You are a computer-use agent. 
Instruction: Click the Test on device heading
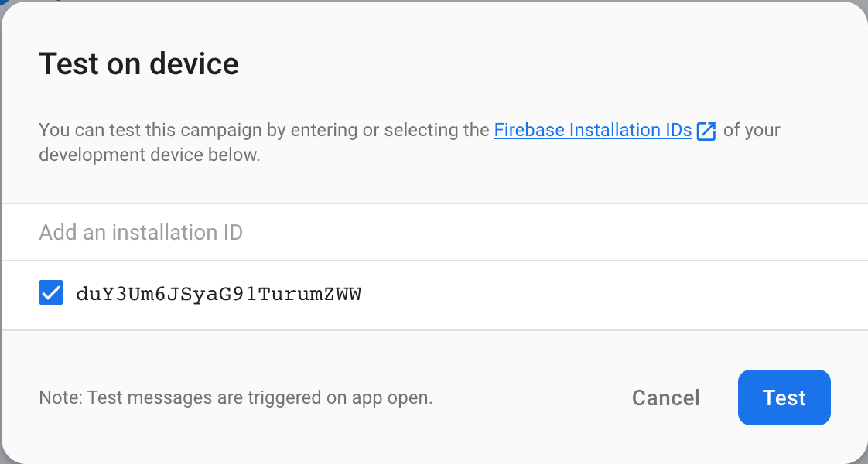pyautogui.click(x=139, y=63)
